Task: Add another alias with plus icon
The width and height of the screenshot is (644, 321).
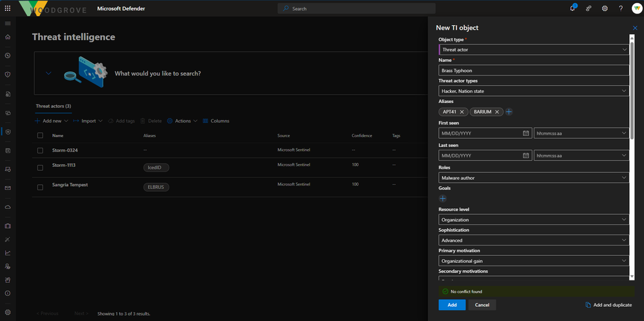Action: click(509, 112)
